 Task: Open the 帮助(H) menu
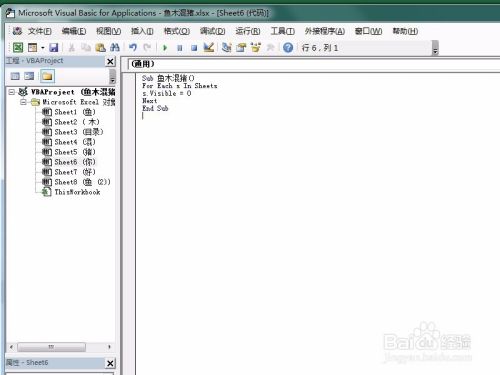[405, 31]
